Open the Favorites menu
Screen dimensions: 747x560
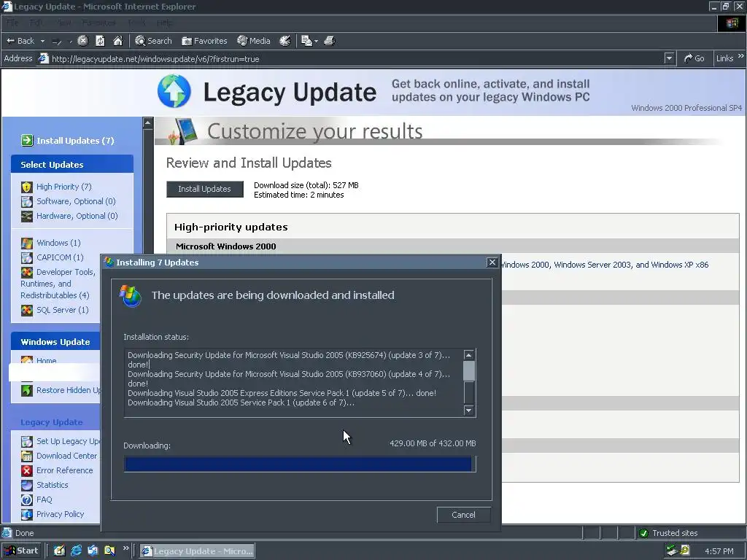pyautogui.click(x=98, y=23)
